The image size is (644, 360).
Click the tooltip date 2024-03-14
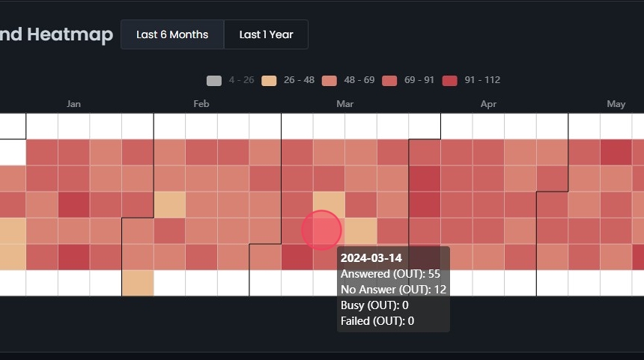(x=371, y=258)
